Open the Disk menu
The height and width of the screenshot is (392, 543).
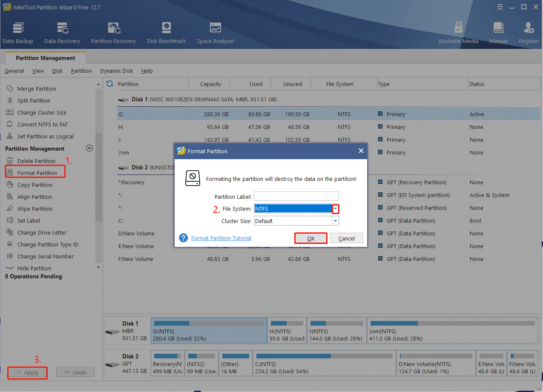[x=57, y=71]
